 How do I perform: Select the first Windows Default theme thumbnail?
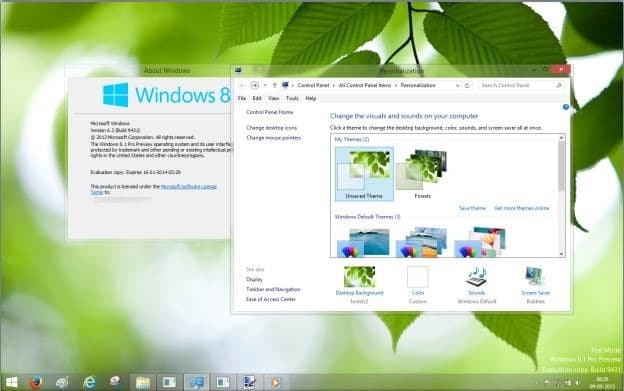(x=363, y=242)
